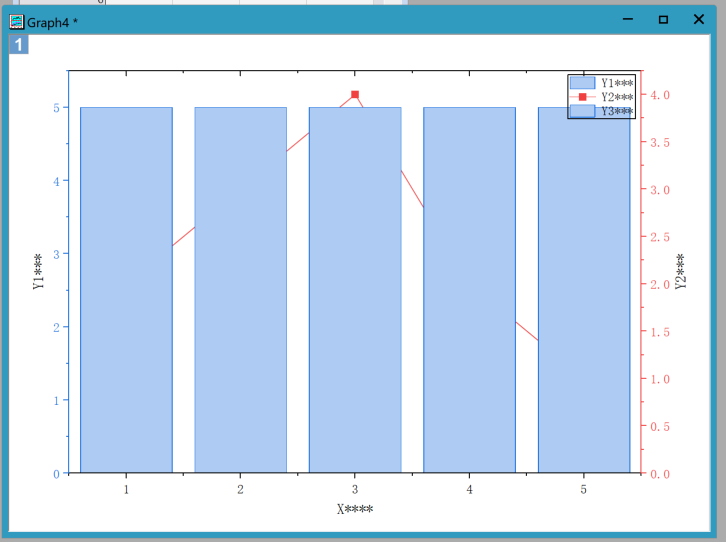This screenshot has height=542, width=726.
Task: Select the left axis title Y1***
Action: (39, 272)
